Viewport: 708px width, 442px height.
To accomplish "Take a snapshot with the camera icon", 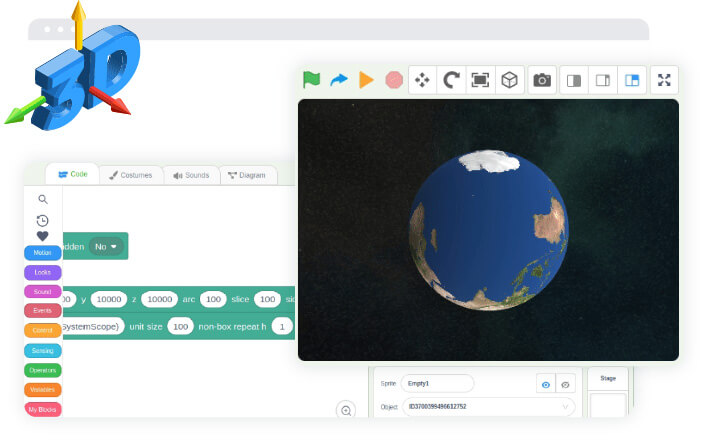I will [542, 80].
